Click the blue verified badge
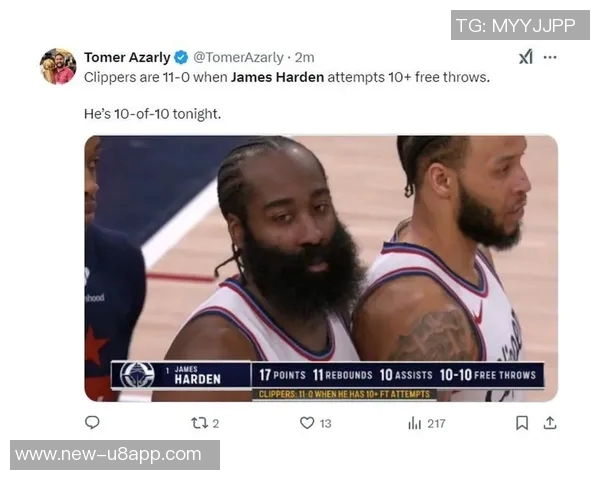The width and height of the screenshot is (600, 480). click(181, 57)
